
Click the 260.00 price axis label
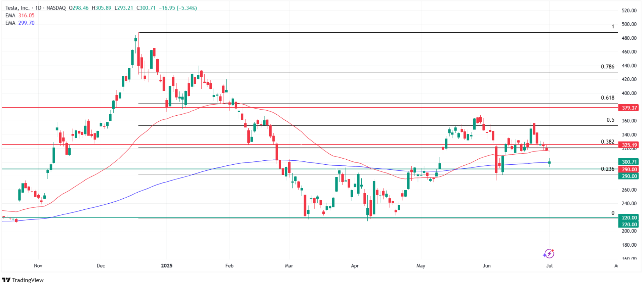tap(629, 190)
